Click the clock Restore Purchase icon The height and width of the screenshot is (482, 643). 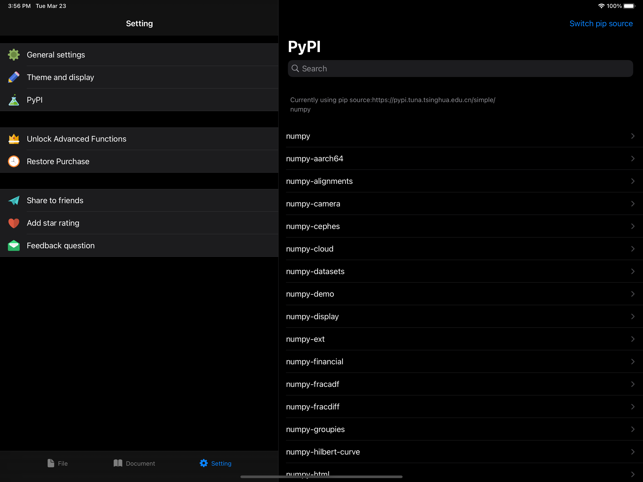coord(14,161)
